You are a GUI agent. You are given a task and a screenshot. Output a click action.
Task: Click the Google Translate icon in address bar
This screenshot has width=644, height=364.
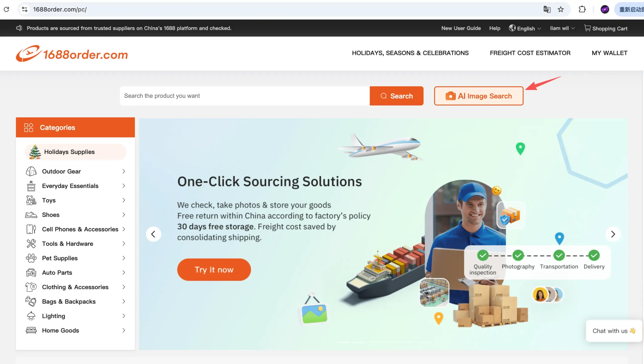click(x=547, y=9)
